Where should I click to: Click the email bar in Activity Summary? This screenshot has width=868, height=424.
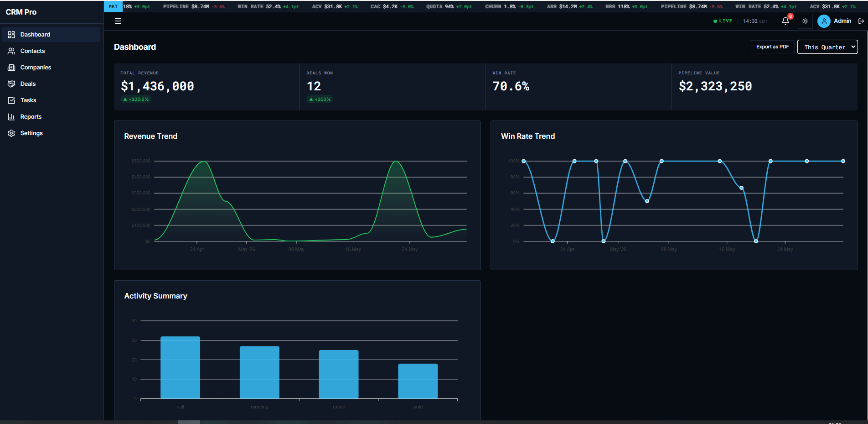[x=339, y=374]
